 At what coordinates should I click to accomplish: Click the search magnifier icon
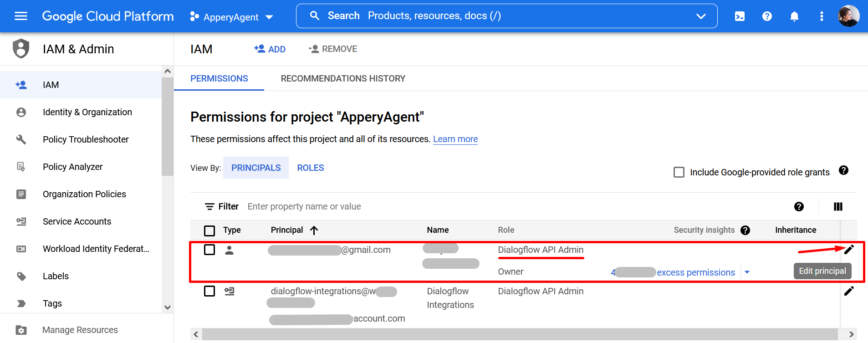tap(314, 16)
